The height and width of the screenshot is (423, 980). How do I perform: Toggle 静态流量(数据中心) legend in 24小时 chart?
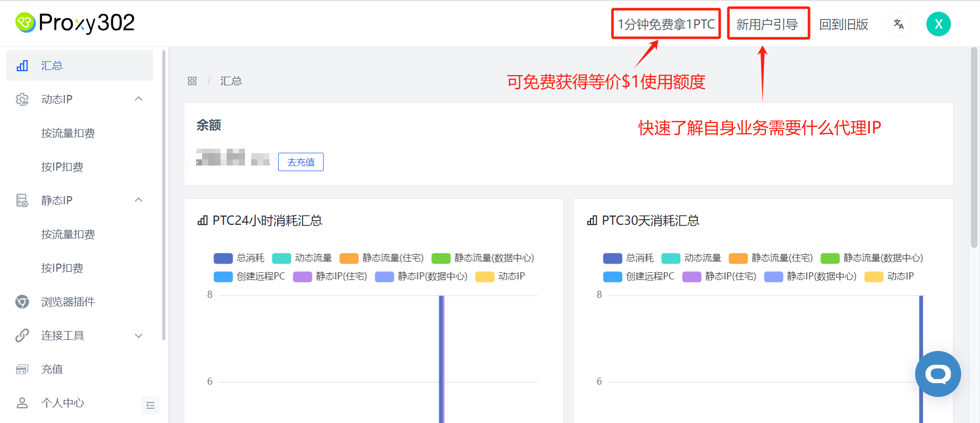[483, 258]
